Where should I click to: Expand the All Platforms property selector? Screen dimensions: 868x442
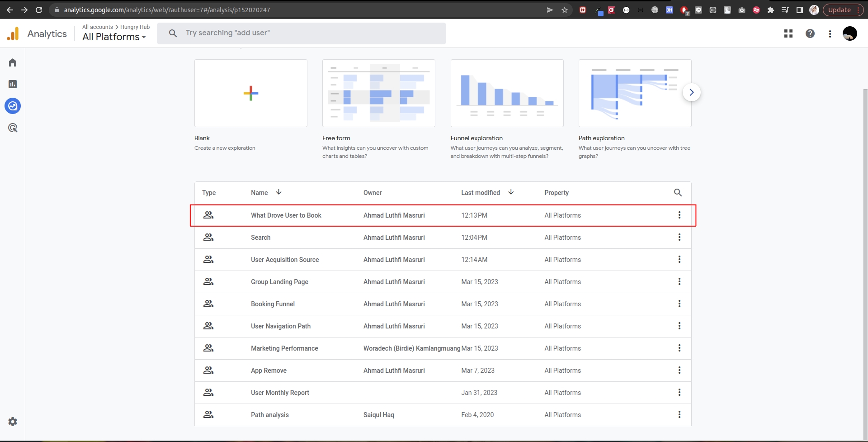[114, 37]
